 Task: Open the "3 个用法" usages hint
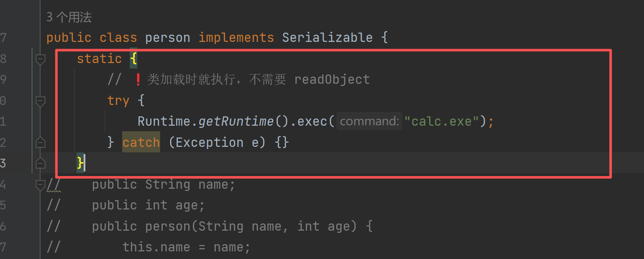[69, 17]
